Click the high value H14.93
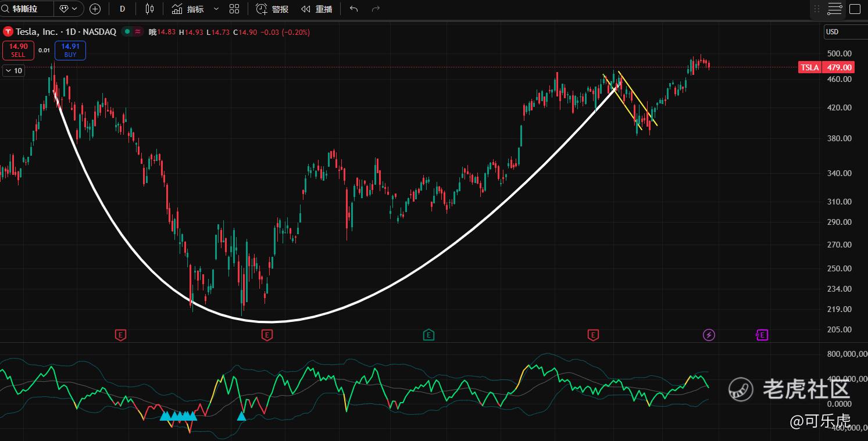This screenshot has height=441, width=868. [x=191, y=32]
